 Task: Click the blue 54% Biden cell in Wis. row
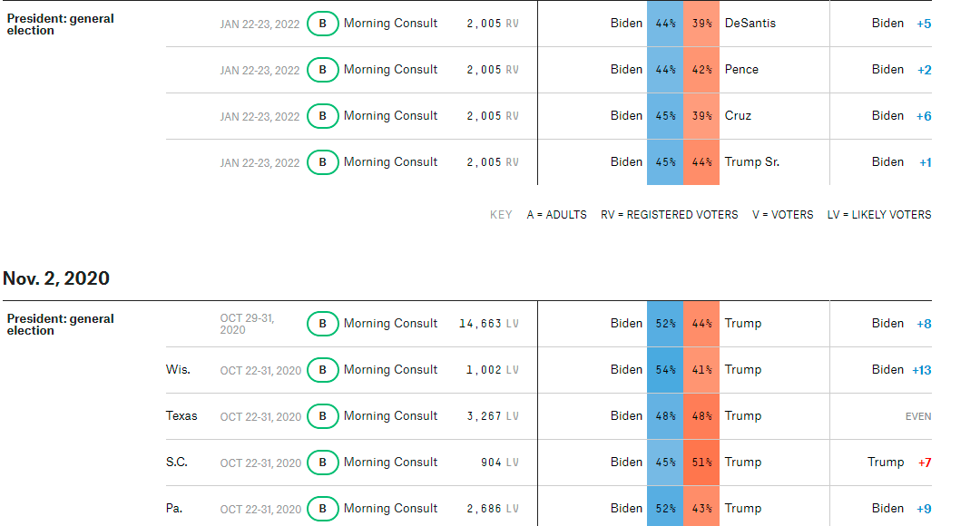[665, 370]
